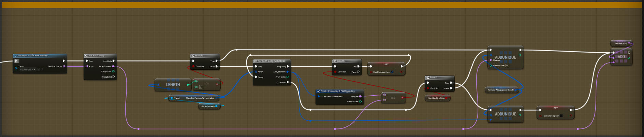The image size is (644, 137).
Task: Select the Farmers Wit Upgrades (Local) variable node
Action: [x=500, y=90]
